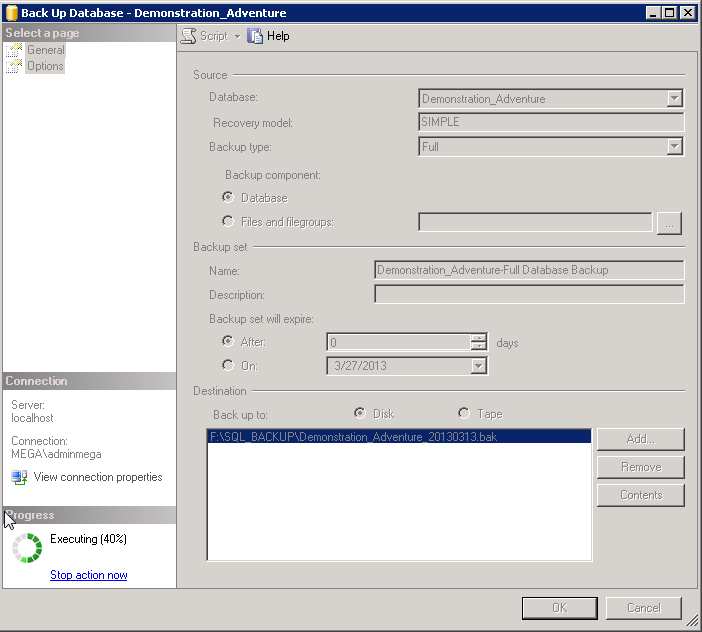This screenshot has width=702, height=632.
Task: Open the Script dropdown arrow
Action: click(237, 36)
